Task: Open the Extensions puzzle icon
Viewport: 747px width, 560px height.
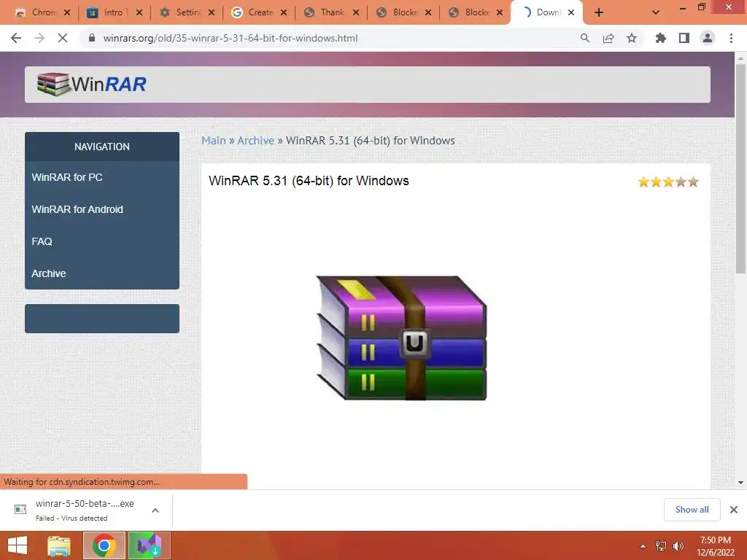Action: [660, 38]
